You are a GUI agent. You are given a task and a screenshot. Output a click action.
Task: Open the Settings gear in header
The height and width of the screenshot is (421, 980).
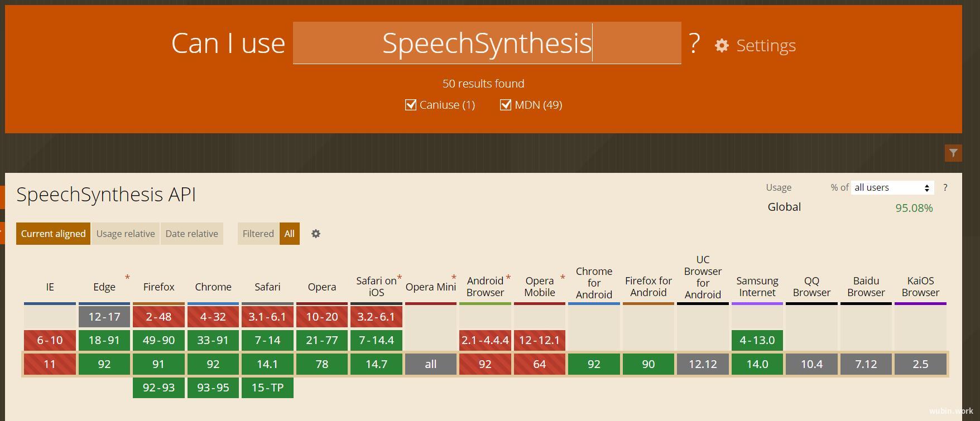[722, 45]
